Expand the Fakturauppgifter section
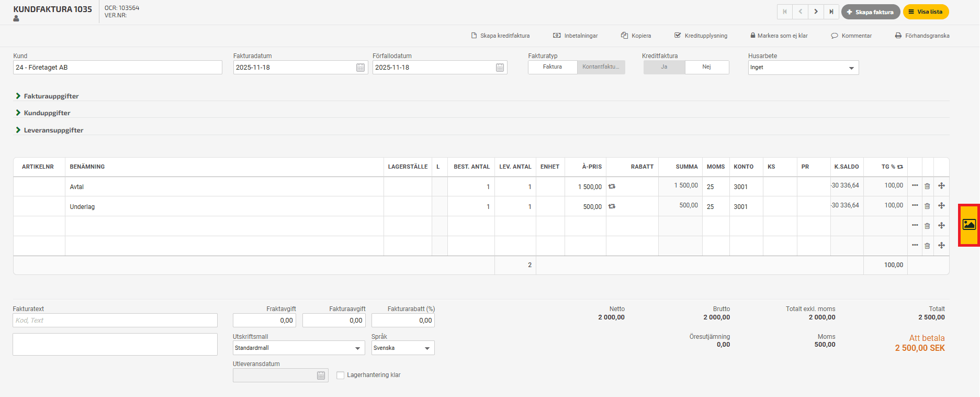Viewport: 980px width, 397px height. [51, 96]
